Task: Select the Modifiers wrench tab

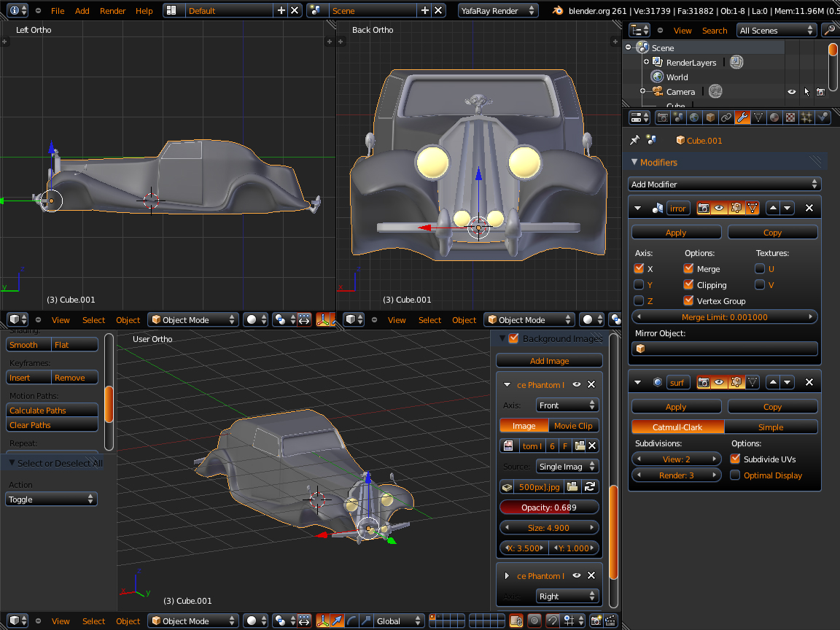Action: (x=742, y=117)
